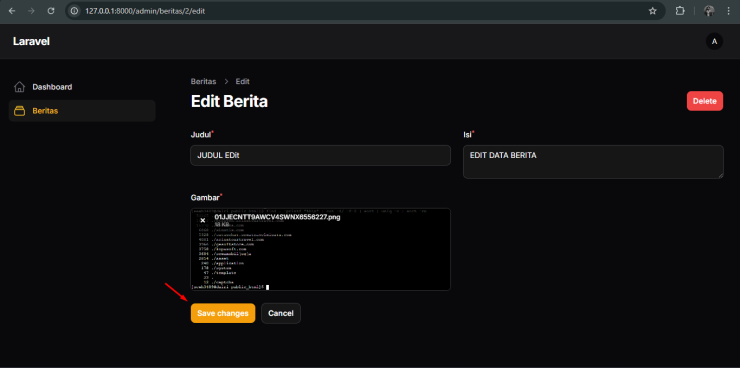Click the Dashboard home icon in sidebar
This screenshot has height=368, width=740.
point(19,87)
